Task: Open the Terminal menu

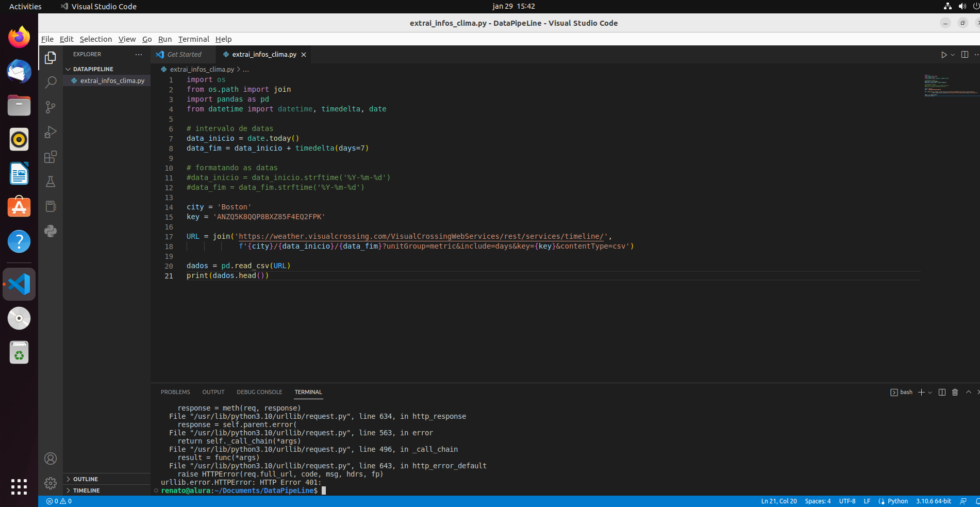Action: click(x=194, y=39)
